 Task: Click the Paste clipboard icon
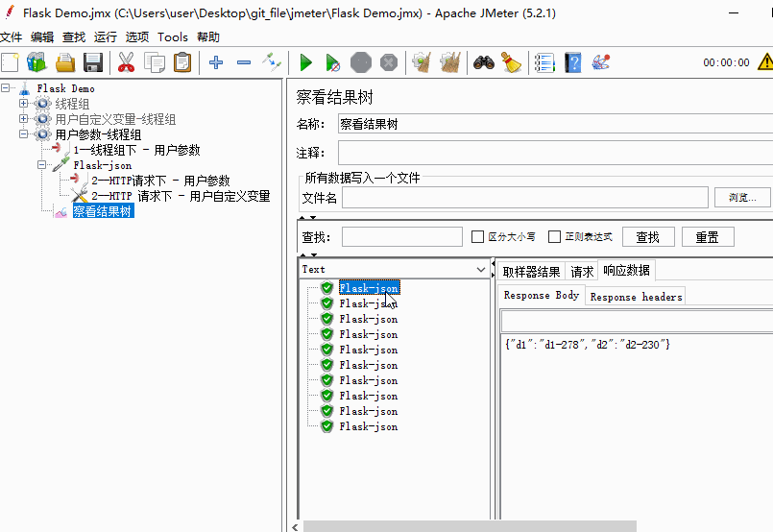(182, 62)
